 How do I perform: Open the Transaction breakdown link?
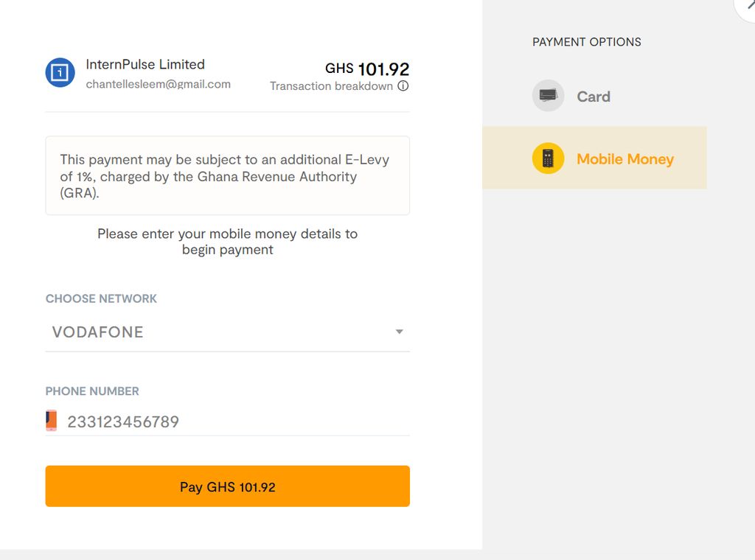point(331,86)
